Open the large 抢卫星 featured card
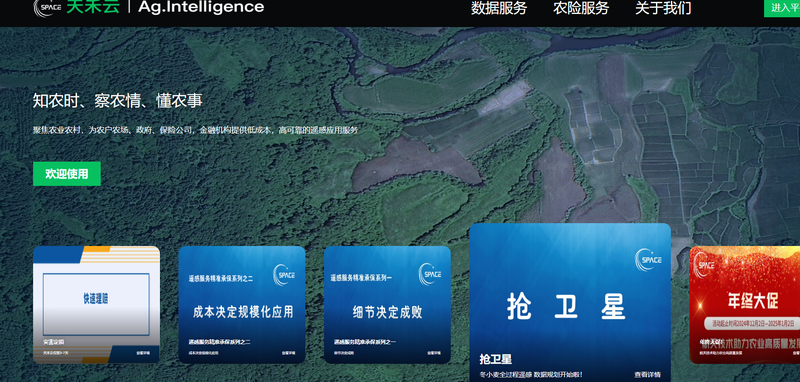Image resolution: width=800 pixels, height=382 pixels. click(x=570, y=302)
